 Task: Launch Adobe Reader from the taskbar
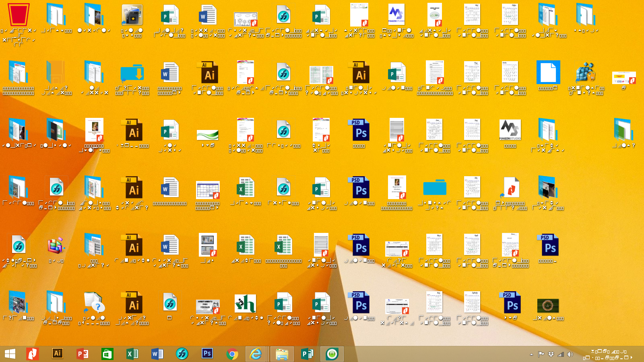(x=33, y=354)
